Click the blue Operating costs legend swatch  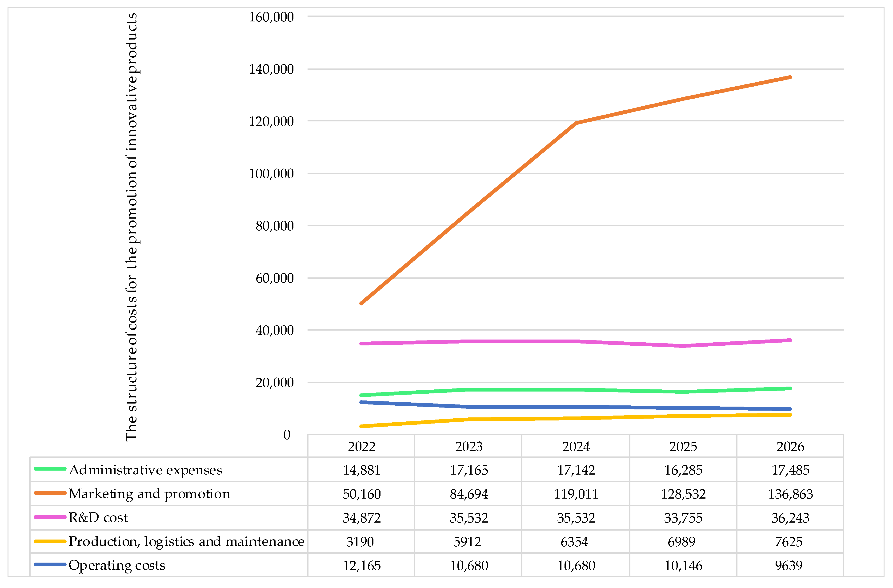point(50,565)
